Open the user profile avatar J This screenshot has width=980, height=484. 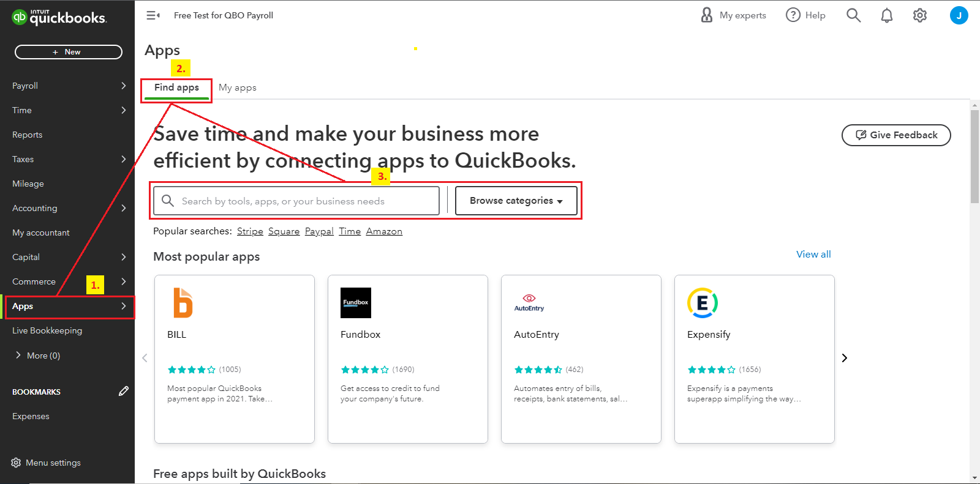(959, 15)
